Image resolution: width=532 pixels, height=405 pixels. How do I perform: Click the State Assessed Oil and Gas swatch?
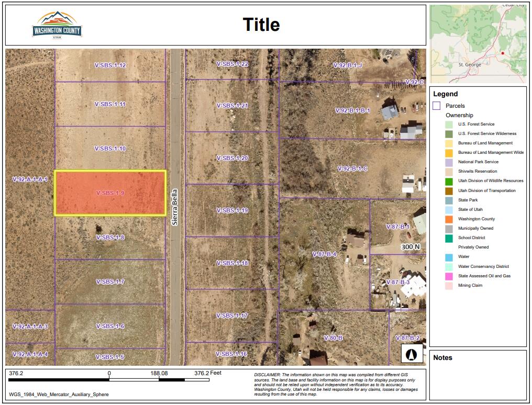tap(449, 276)
